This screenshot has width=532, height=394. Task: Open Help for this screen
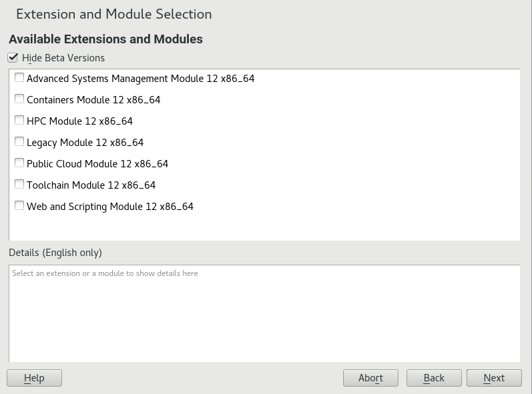click(x=34, y=378)
